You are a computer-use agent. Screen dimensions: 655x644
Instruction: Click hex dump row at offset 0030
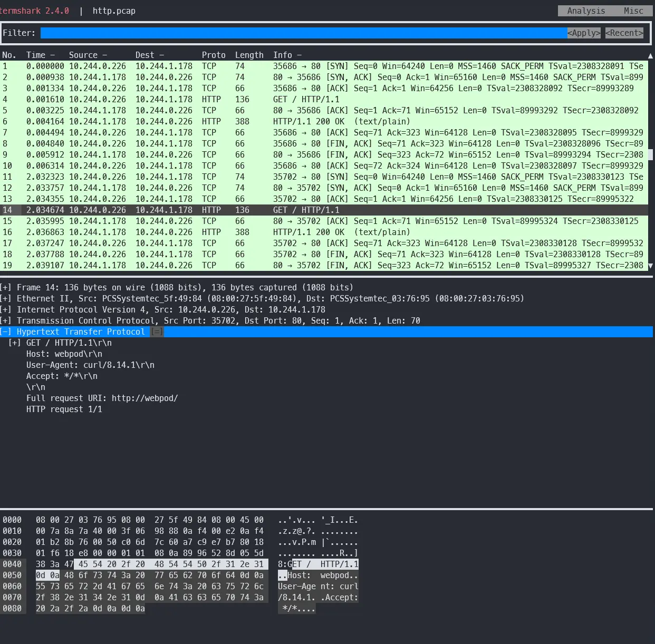click(180, 553)
